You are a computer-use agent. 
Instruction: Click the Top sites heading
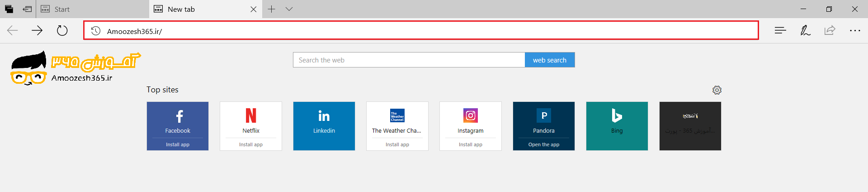click(162, 90)
